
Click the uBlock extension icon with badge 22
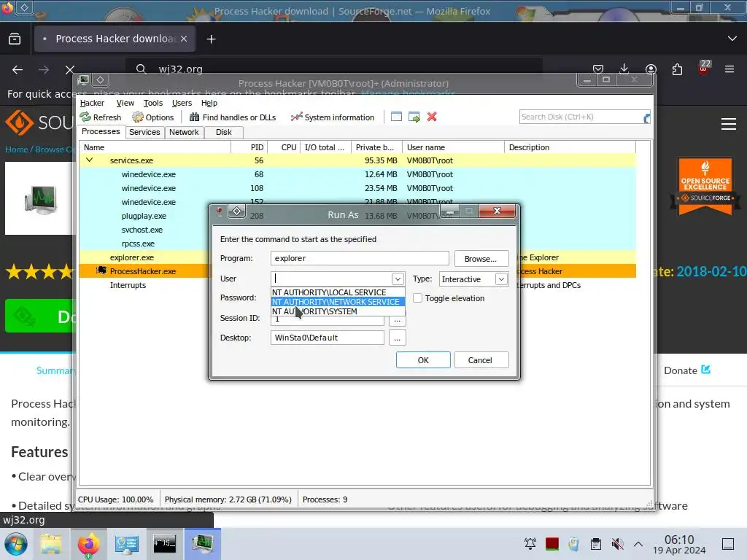(703, 68)
